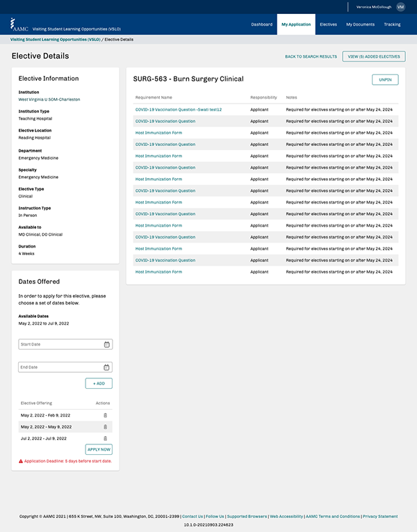Click the + ADD dates button
The height and width of the screenshot is (532, 417).
99,383
